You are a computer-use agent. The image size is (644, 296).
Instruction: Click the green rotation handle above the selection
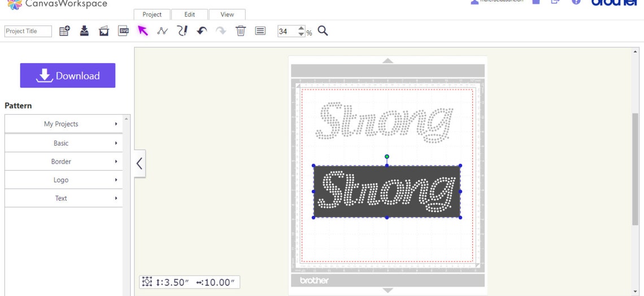387,156
